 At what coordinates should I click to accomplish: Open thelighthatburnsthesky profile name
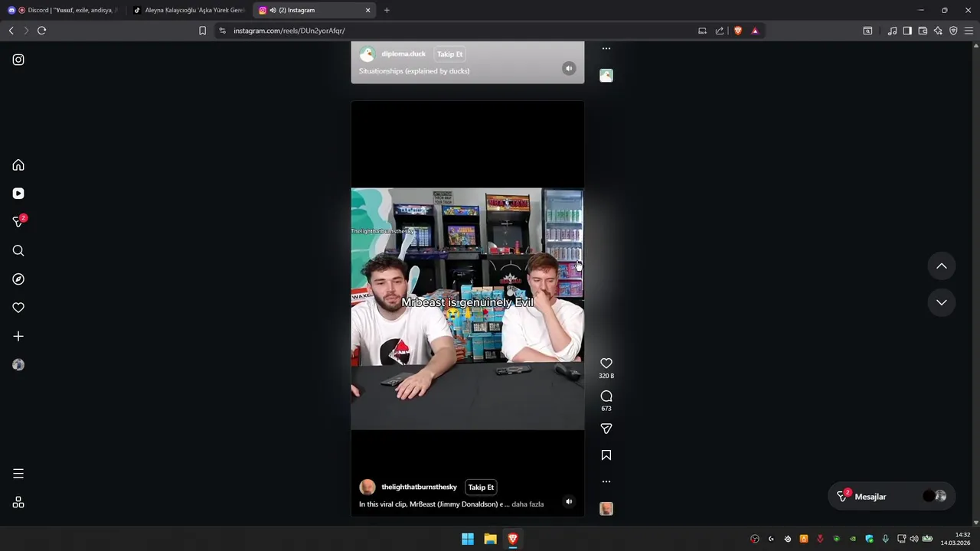[x=419, y=487]
